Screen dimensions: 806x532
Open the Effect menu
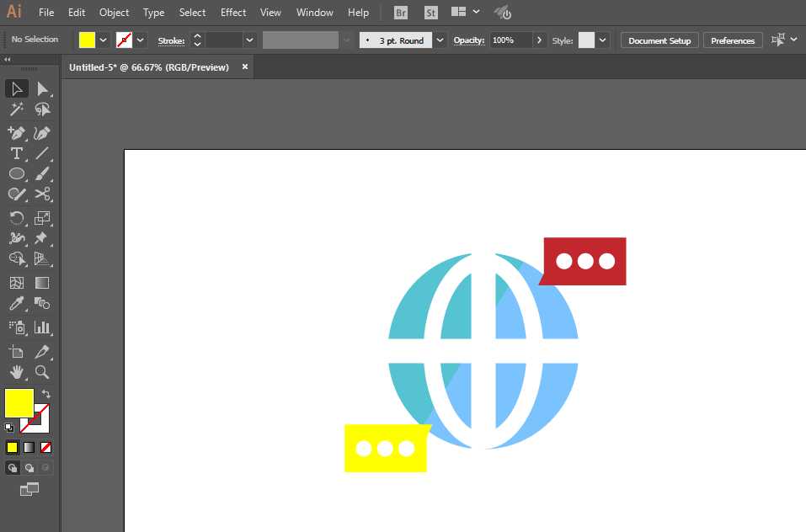point(232,13)
